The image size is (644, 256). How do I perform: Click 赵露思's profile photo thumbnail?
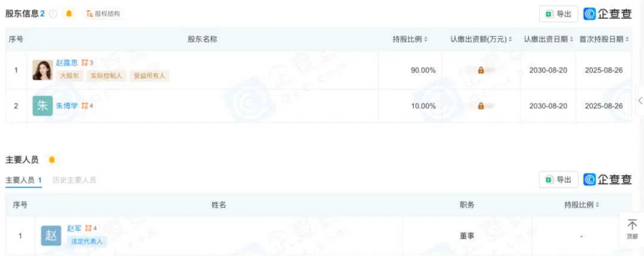[x=43, y=70]
